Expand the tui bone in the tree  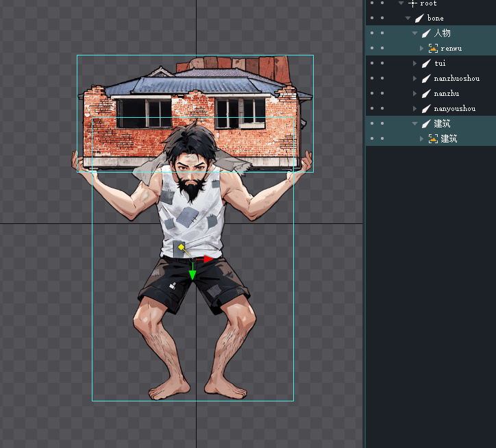click(415, 63)
